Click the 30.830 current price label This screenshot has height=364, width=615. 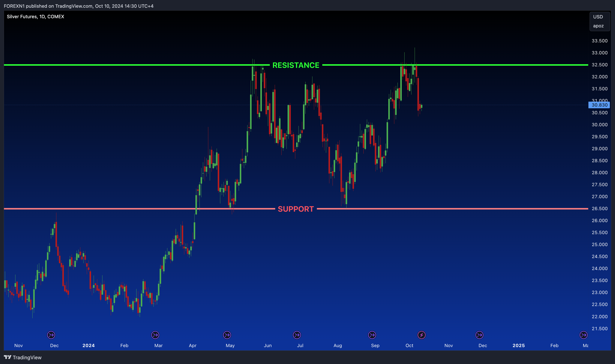(599, 105)
